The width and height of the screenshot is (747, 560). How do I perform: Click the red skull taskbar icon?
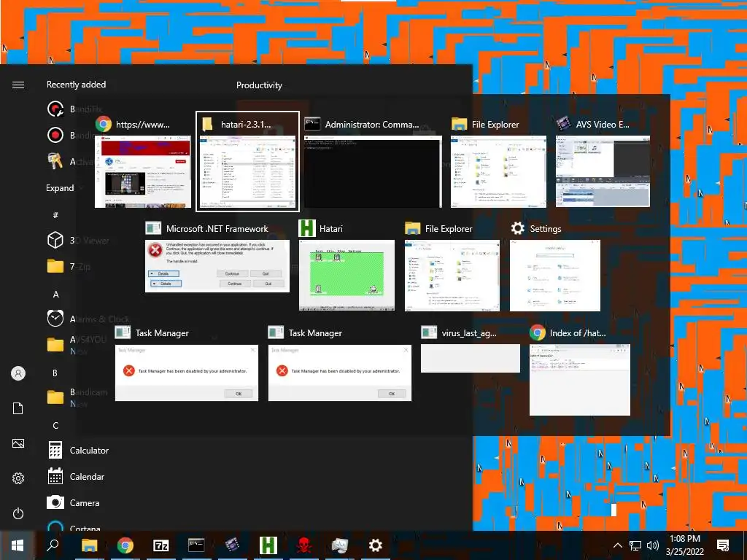304,545
